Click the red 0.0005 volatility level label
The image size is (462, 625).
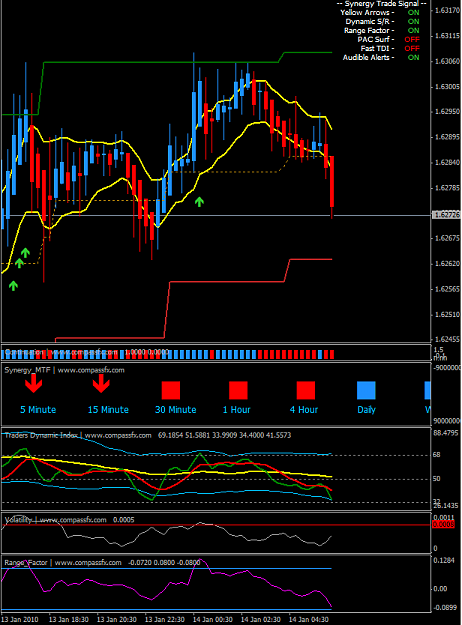pos(444,525)
